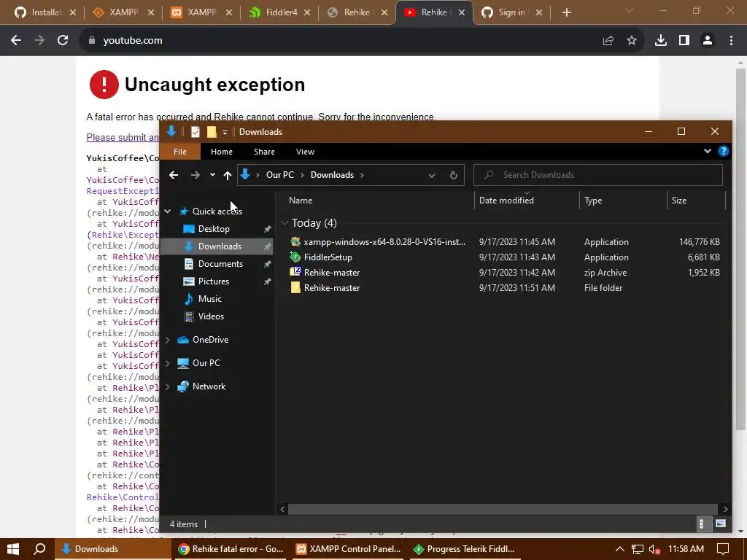Select Music in navigation pane

click(x=209, y=299)
